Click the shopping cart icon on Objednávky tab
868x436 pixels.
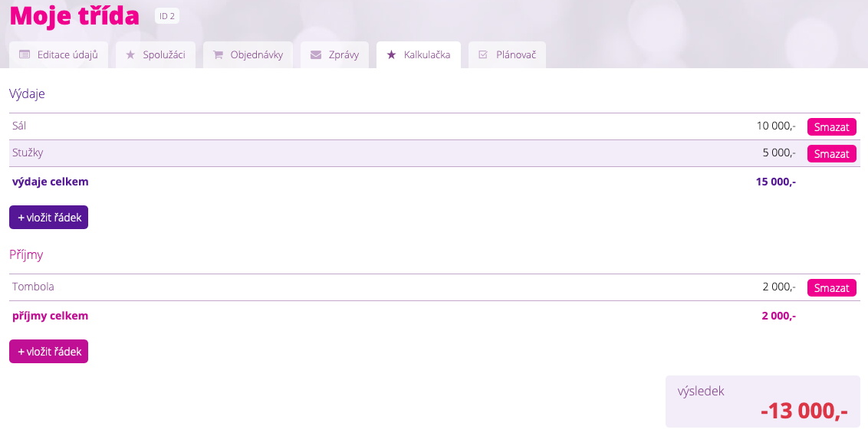click(218, 55)
